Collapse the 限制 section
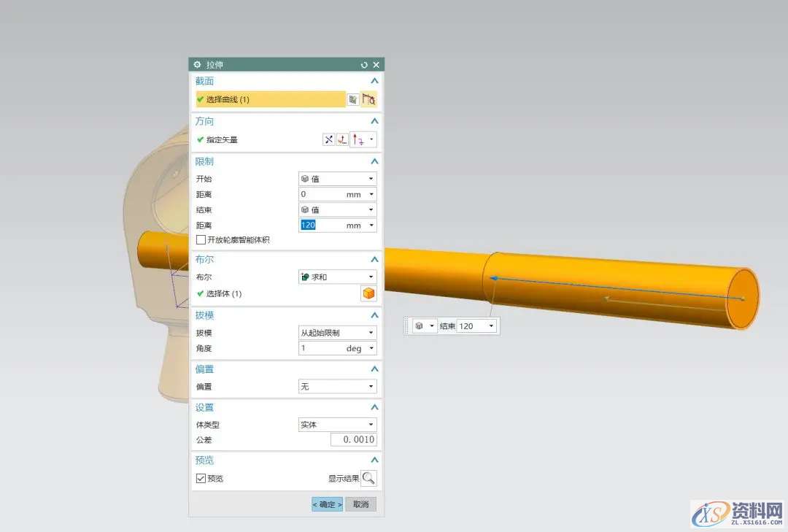Image resolution: width=788 pixels, height=532 pixels. coord(374,161)
